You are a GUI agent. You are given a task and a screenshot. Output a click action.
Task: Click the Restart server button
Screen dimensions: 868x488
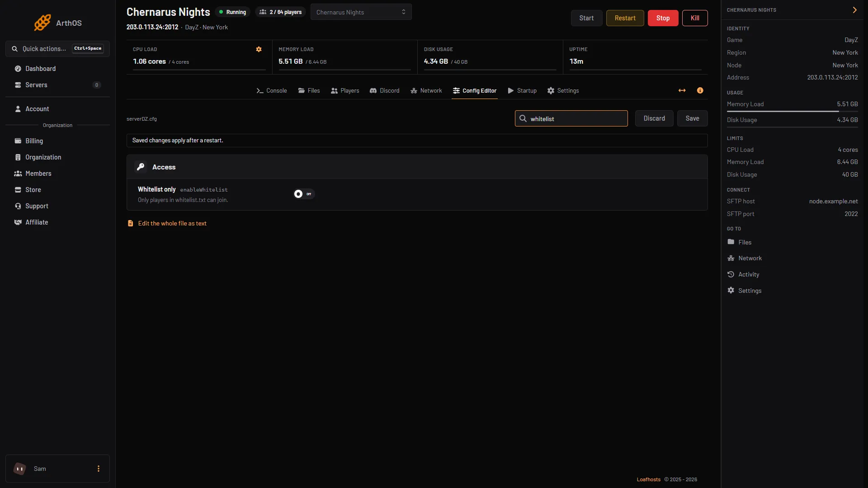(x=625, y=18)
